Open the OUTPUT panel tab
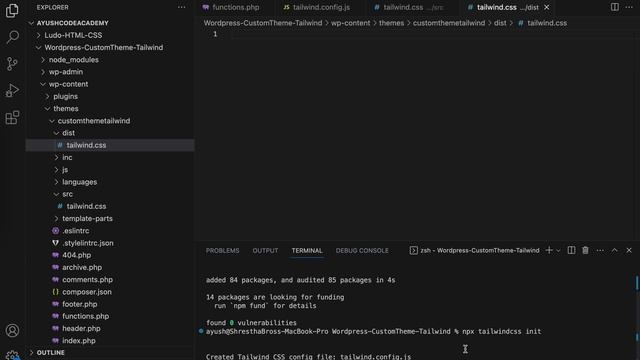The image size is (640, 360). pos(265,251)
